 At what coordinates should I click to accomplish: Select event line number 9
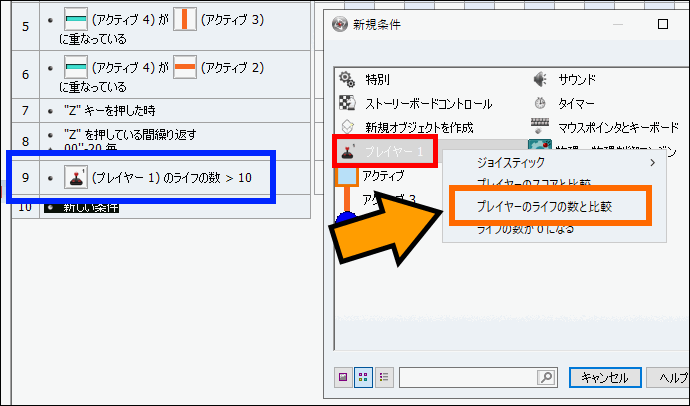pos(26,177)
